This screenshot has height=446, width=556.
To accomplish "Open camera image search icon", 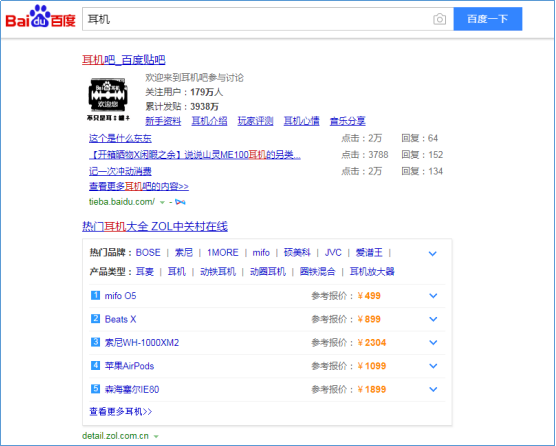I will click(x=439, y=19).
